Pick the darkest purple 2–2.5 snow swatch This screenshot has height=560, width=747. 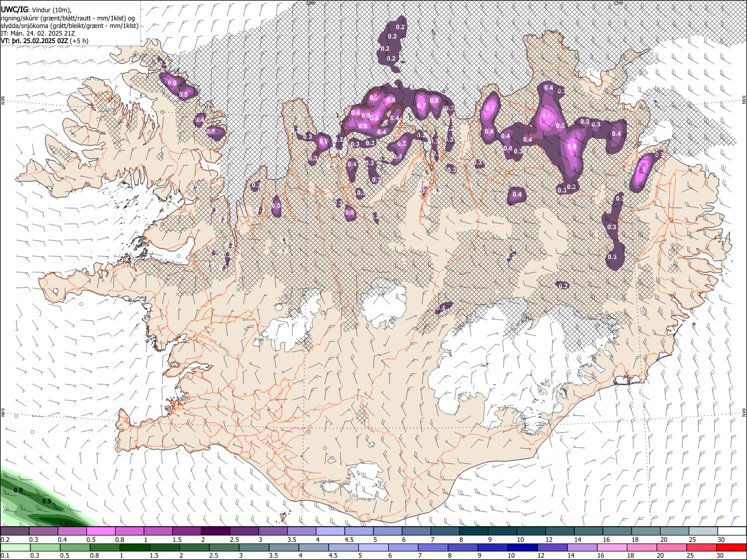click(x=215, y=531)
